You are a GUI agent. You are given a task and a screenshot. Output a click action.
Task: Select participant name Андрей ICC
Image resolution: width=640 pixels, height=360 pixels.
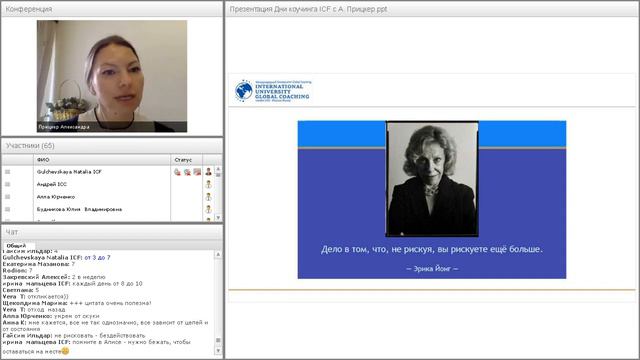pos(51,184)
